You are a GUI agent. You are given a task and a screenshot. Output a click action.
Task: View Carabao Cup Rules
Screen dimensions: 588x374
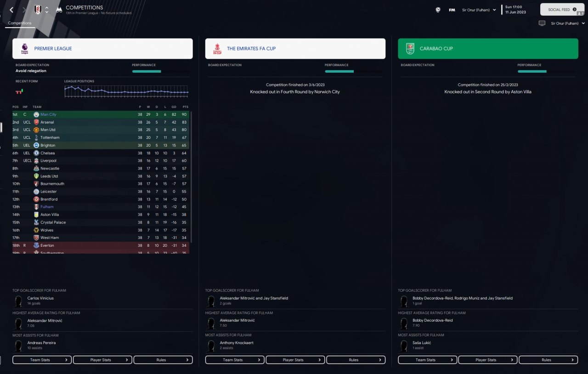coord(548,360)
